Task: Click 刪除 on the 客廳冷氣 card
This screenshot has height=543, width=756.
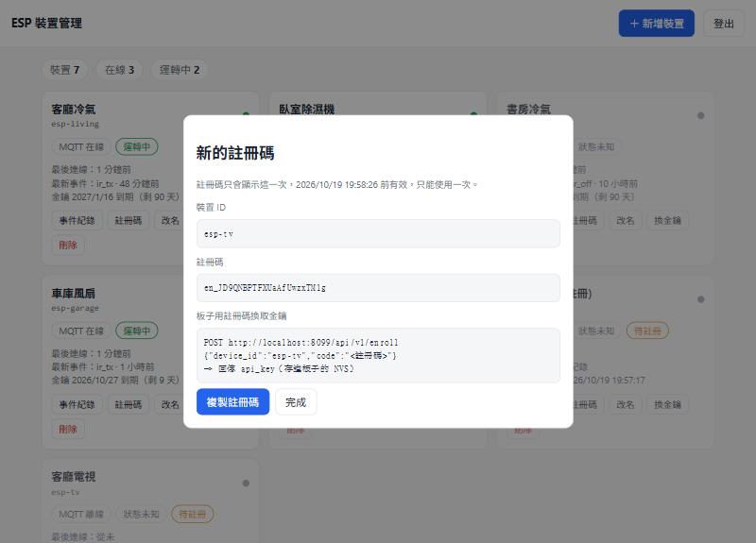Action: 68,246
